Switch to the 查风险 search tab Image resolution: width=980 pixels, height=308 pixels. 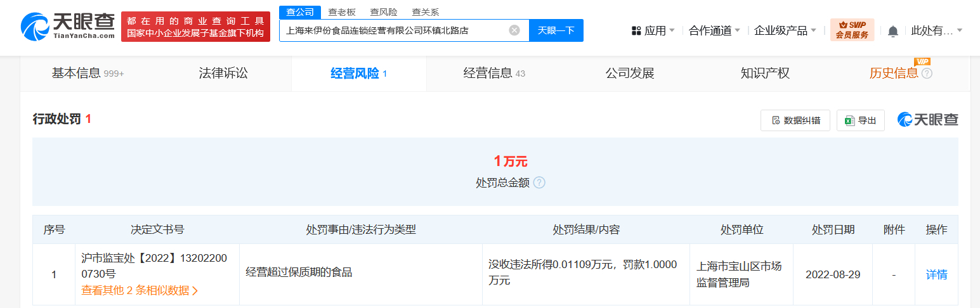384,12
